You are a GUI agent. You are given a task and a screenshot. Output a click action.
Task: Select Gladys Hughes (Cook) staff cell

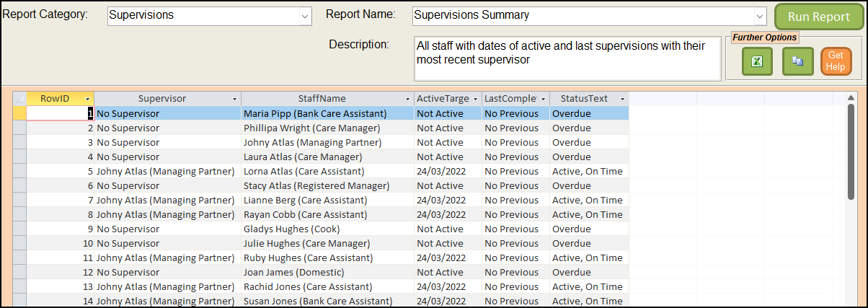tap(327, 229)
